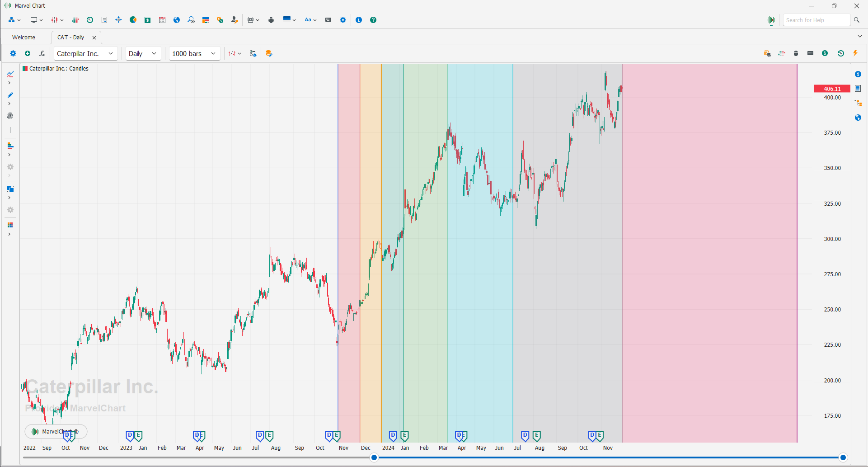Click the crosshair plus tool in sidebar
The image size is (868, 467).
10,130
